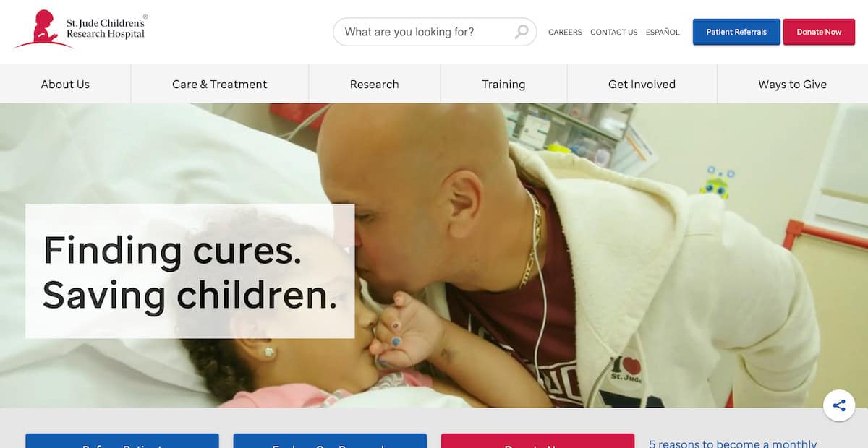This screenshot has height=448, width=868.
Task: Click the St. Jude logo
Action: tap(80, 30)
